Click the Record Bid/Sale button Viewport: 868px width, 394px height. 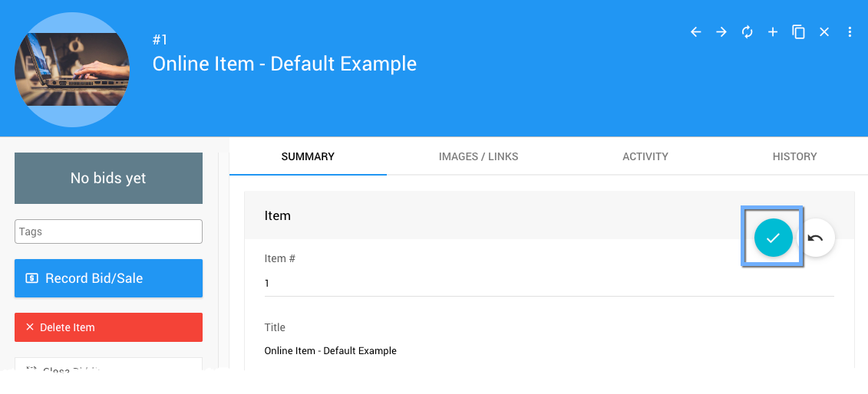[x=108, y=278]
